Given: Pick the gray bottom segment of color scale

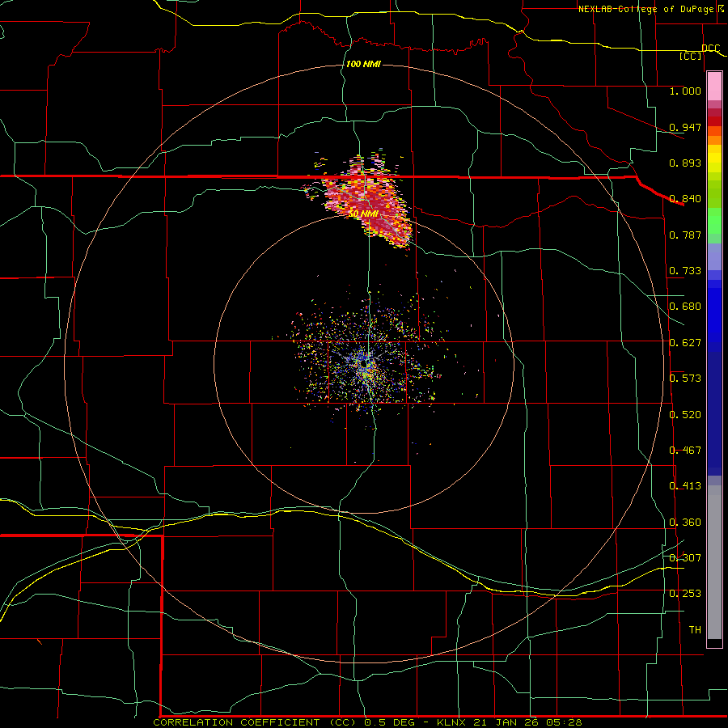Looking at the screenshot, I should tap(714, 562).
